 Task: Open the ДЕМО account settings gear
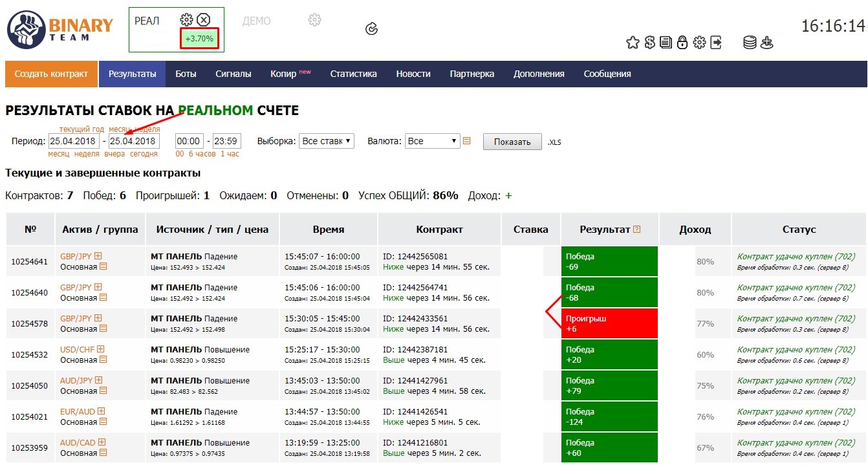pyautogui.click(x=314, y=20)
